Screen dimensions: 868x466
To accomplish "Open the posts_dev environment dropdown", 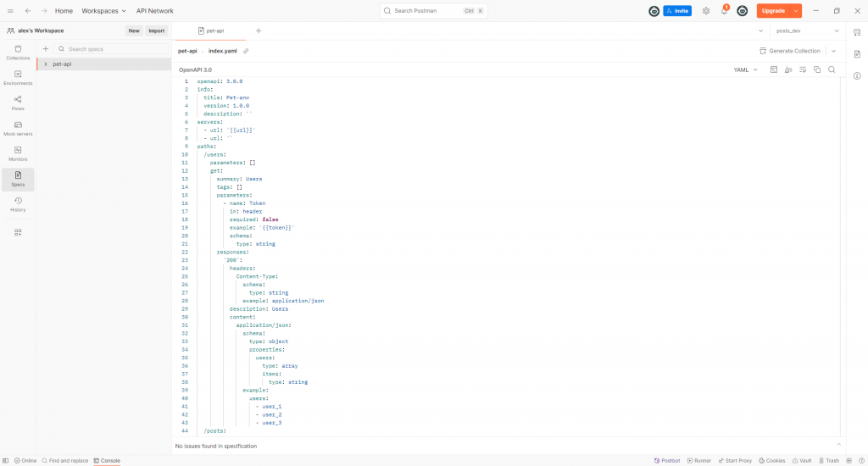I will (801, 31).
